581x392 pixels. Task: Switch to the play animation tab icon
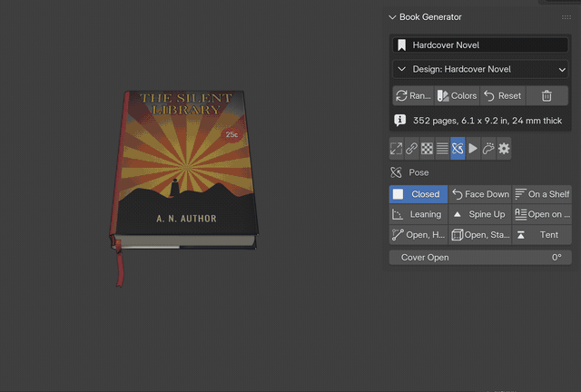click(473, 149)
